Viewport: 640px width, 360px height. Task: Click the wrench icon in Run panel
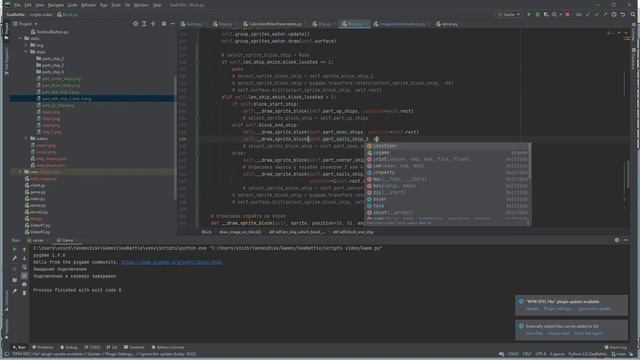pos(15,258)
